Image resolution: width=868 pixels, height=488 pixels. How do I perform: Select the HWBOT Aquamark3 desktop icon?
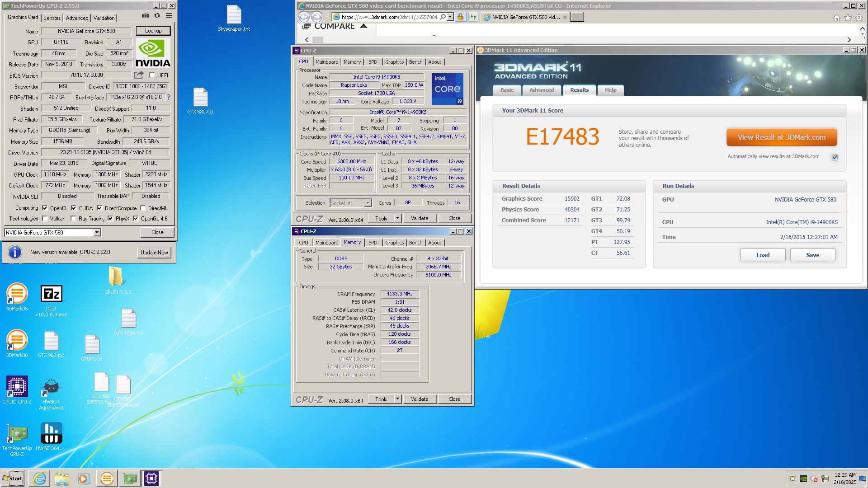[x=51, y=393]
